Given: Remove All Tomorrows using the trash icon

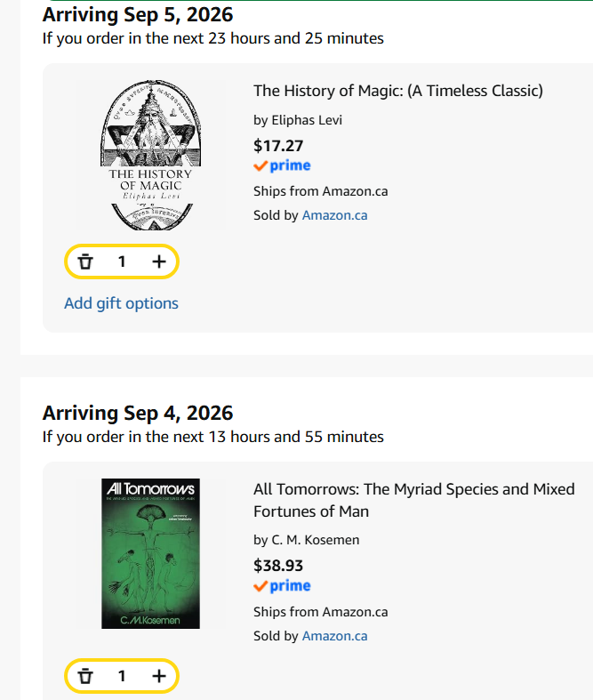Looking at the screenshot, I should tap(85, 676).
